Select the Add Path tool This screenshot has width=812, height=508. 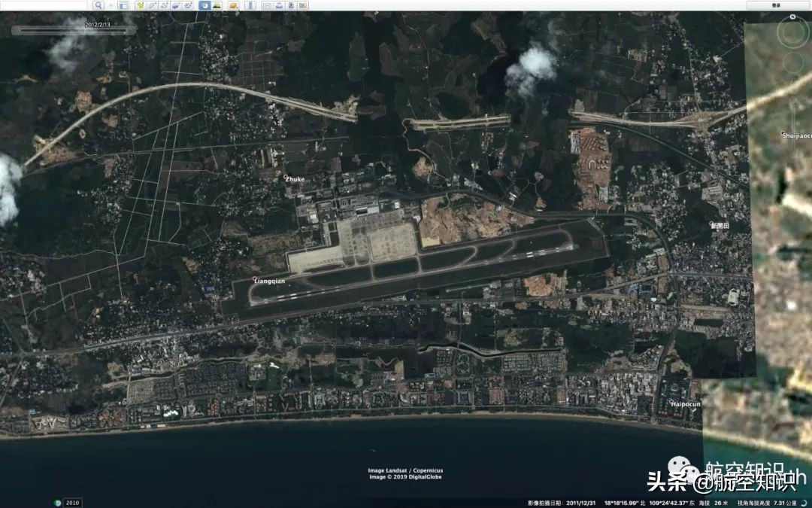pyautogui.click(x=164, y=5)
